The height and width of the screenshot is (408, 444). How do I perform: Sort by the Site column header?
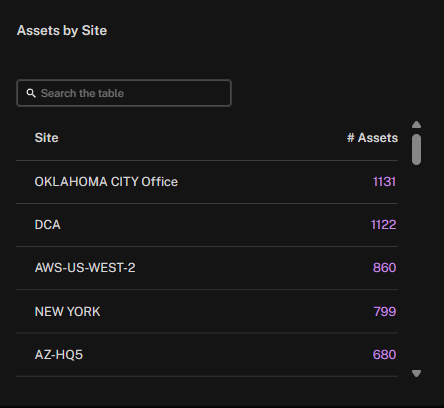tap(46, 138)
